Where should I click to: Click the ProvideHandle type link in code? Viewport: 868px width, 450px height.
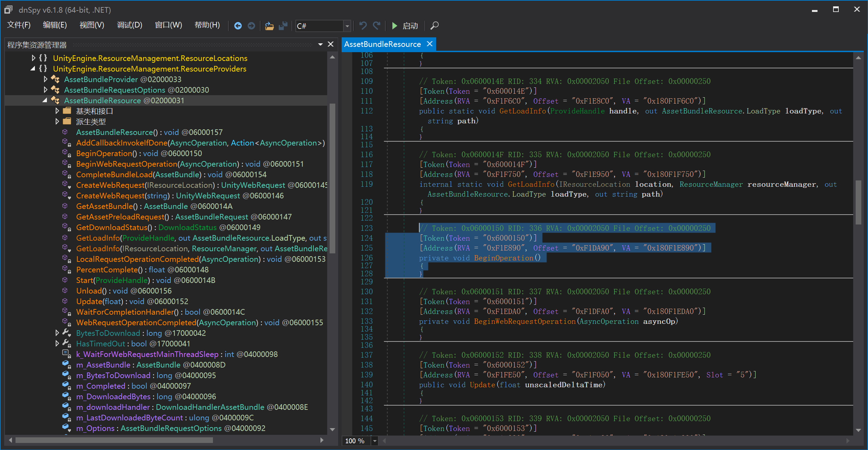577,111
